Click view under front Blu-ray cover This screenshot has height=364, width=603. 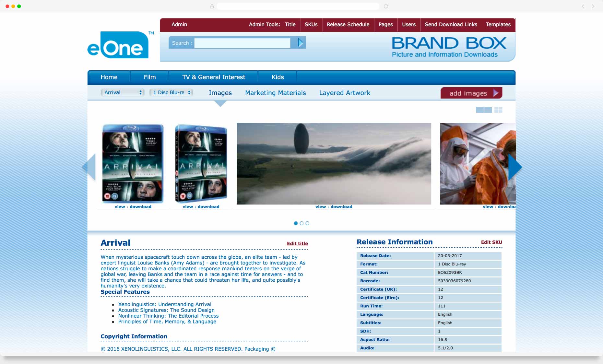[x=120, y=207]
